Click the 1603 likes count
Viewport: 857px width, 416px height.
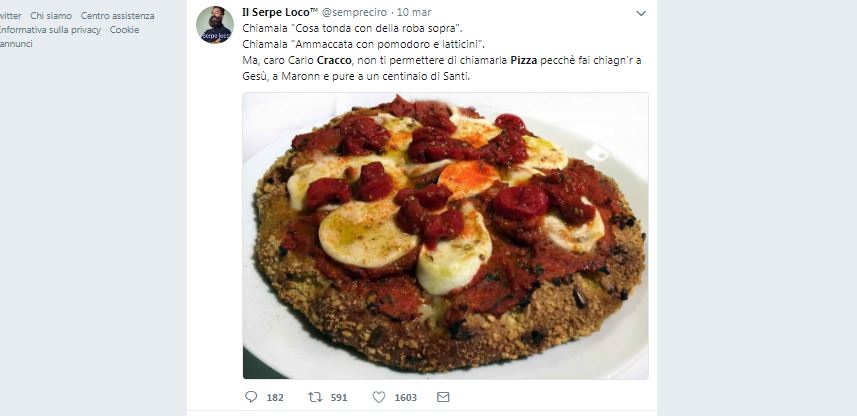405,398
